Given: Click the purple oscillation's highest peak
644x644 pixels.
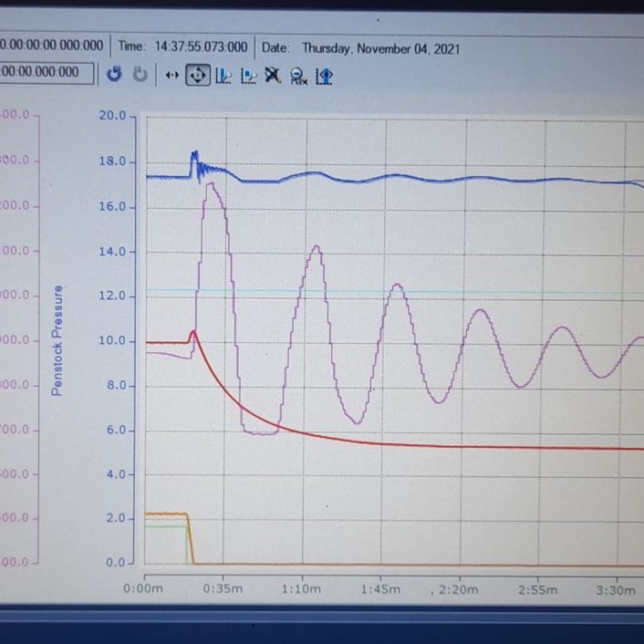Looking at the screenshot, I should 211,184.
